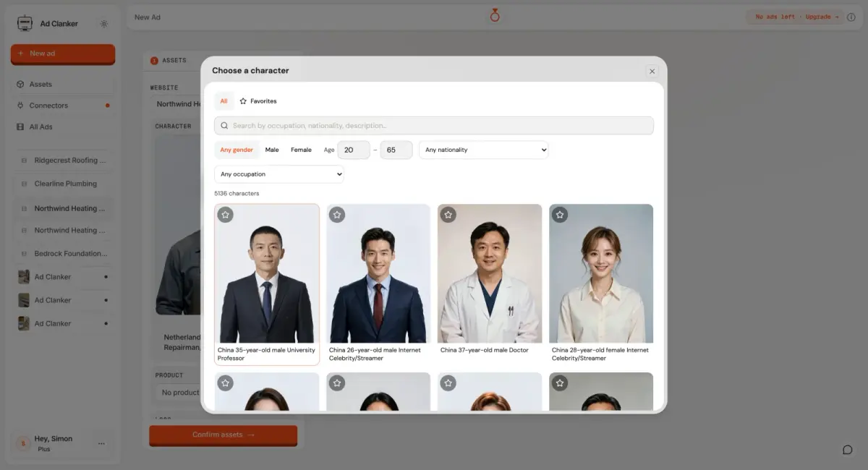Image resolution: width=868 pixels, height=470 pixels.
Task: Click the minimum age field showing 20
Action: coord(353,150)
